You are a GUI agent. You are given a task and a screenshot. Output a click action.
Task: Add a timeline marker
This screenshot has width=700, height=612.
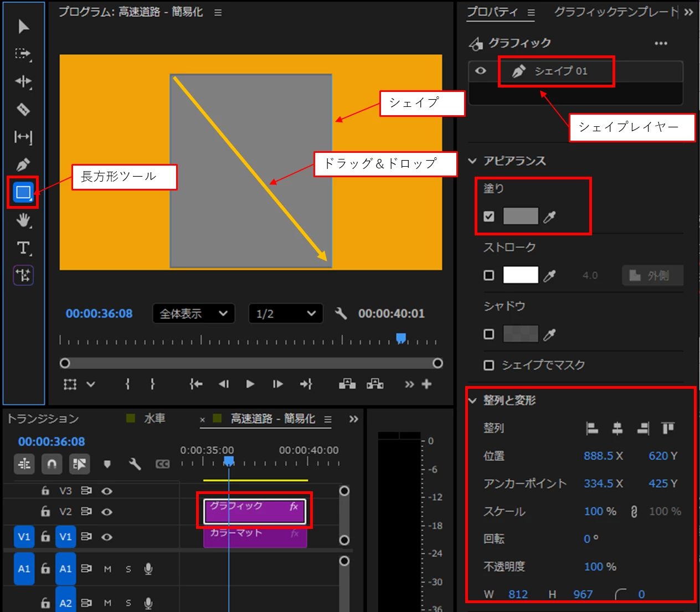pyautogui.click(x=107, y=464)
